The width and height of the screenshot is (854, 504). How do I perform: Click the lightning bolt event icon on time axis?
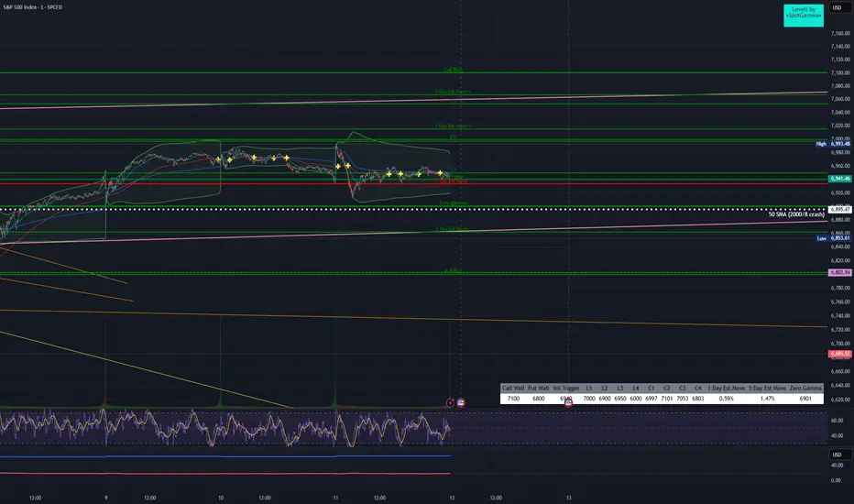(450, 402)
